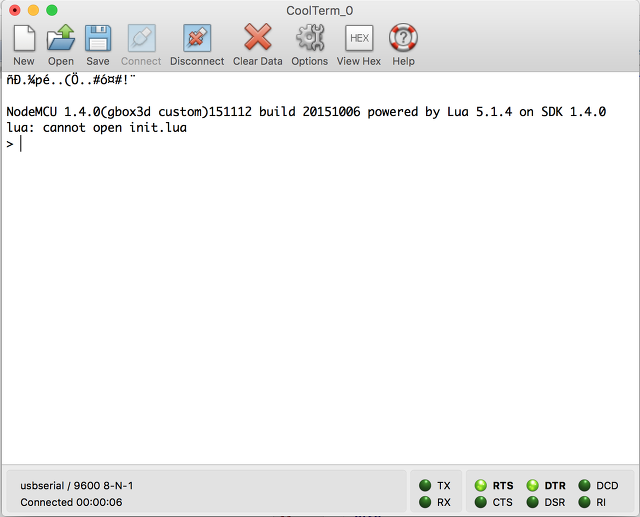Click the usbserial / 9600 8-N-1 status text

(77, 486)
